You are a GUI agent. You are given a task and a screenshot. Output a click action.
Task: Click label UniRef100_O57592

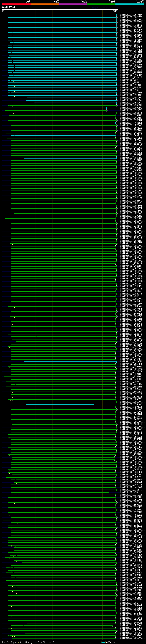[131, 145]
